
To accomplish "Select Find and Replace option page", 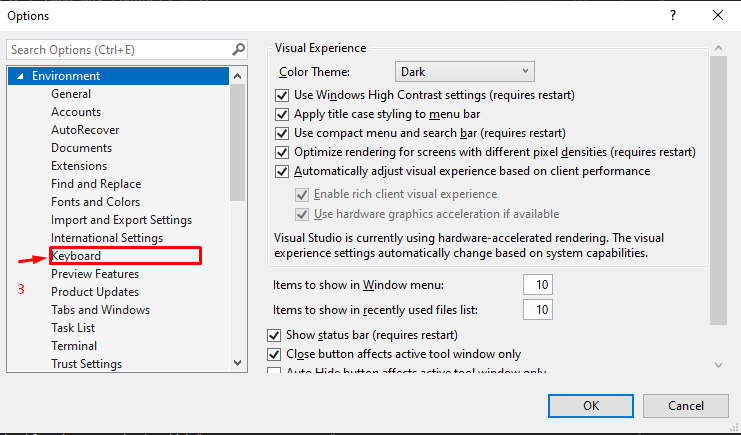I will coord(96,183).
